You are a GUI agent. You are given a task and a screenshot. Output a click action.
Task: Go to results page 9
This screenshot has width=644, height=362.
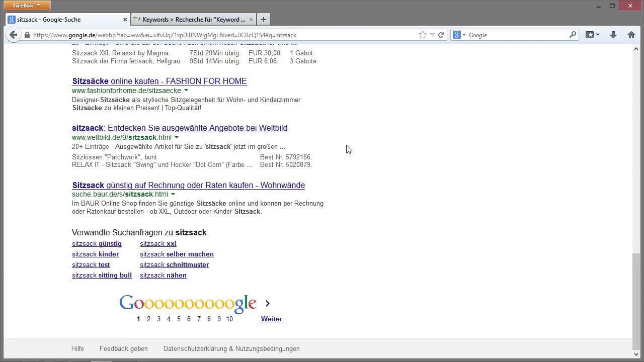[x=219, y=319]
